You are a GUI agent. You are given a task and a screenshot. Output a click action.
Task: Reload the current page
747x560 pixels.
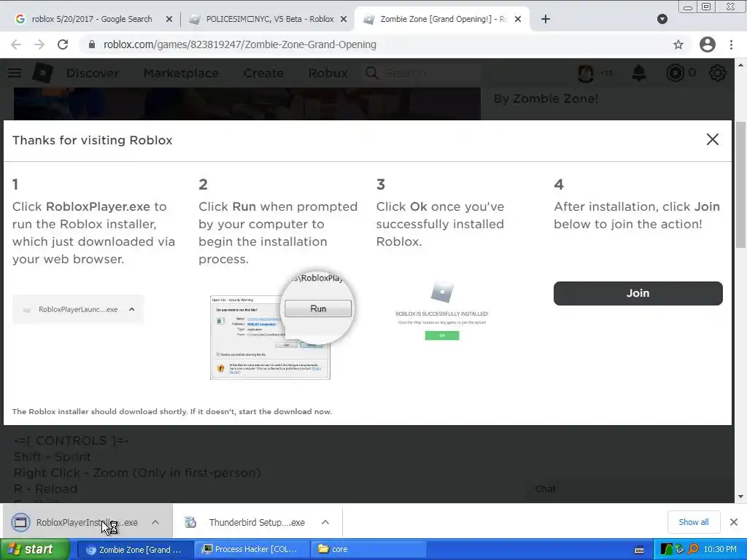click(63, 44)
